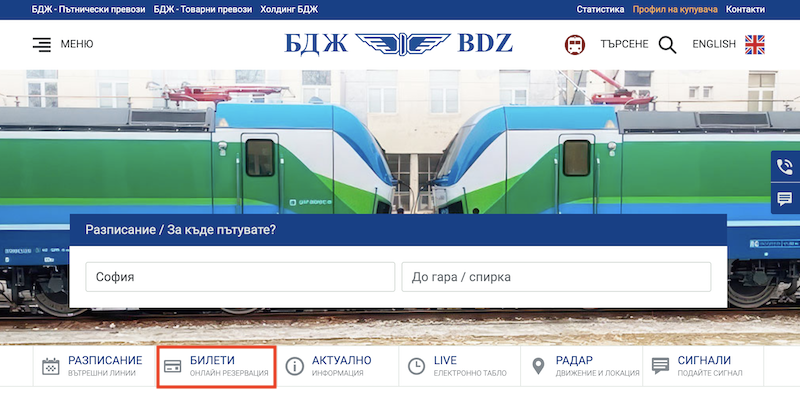Screen dimensions: 800x408
Task: Open the chat message side icon
Action: pos(785,198)
